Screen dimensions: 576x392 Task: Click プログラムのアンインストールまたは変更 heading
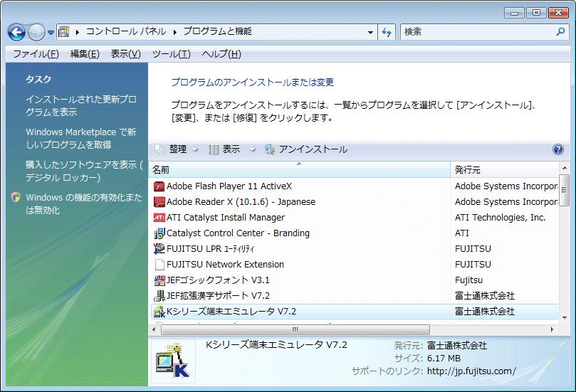[x=253, y=83]
